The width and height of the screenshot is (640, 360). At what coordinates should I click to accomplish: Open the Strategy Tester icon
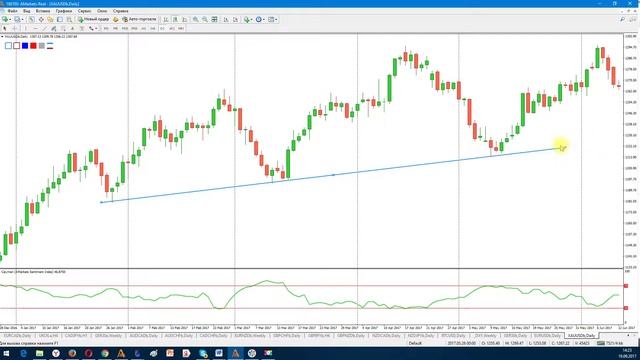pos(69,19)
